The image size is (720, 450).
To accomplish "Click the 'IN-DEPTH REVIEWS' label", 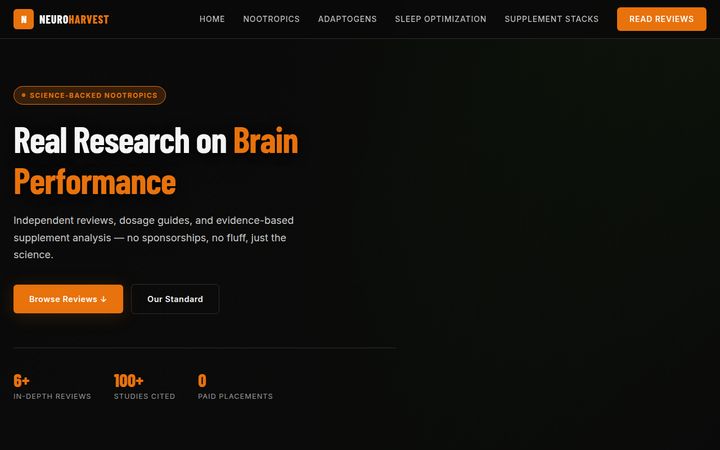I will tap(52, 396).
